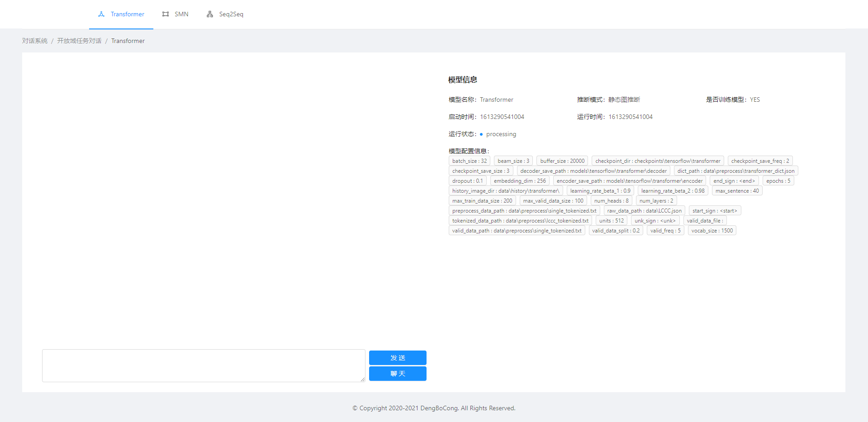Screen dimensions: 868x422
Task: Click the Transformer breadcrumb item
Action: 128,41
